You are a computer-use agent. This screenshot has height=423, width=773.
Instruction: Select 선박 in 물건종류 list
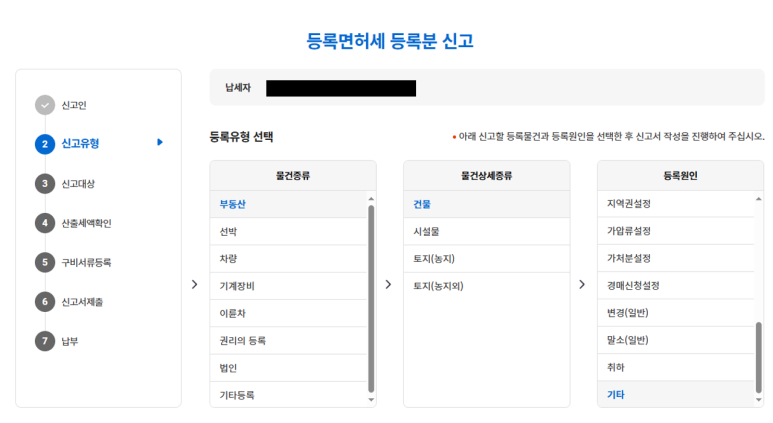288,232
